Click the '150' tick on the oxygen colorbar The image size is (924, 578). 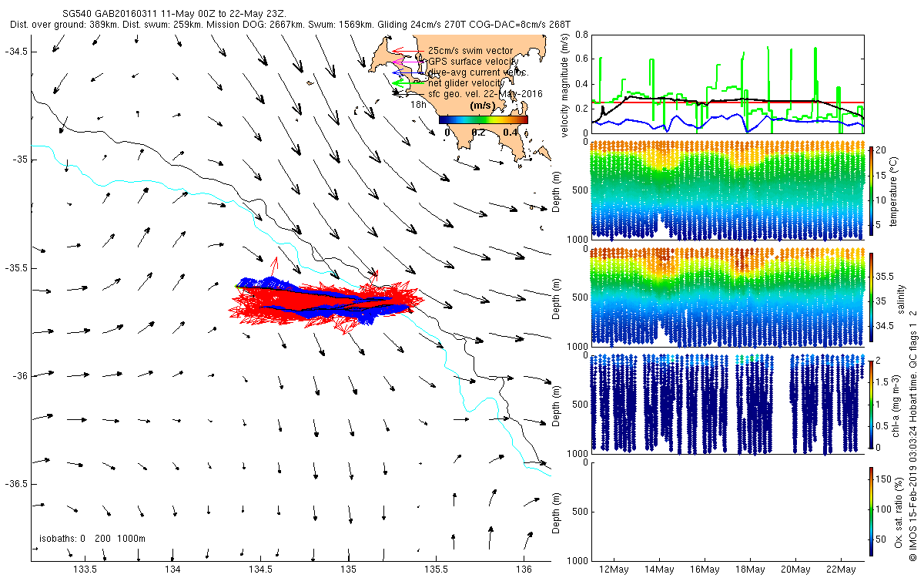[x=885, y=479]
